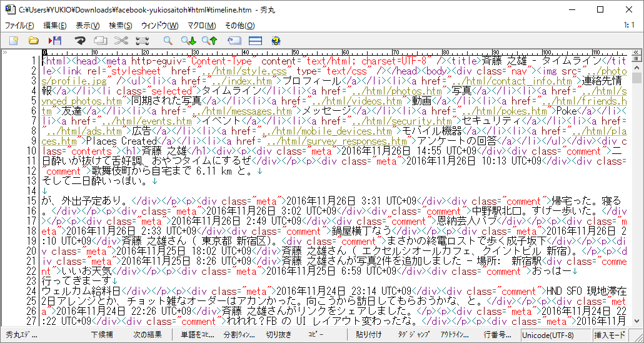Click the 貼り付け button in the bottom bar
Image resolution: width=644 pixels, height=343 pixels.
pos(368,335)
